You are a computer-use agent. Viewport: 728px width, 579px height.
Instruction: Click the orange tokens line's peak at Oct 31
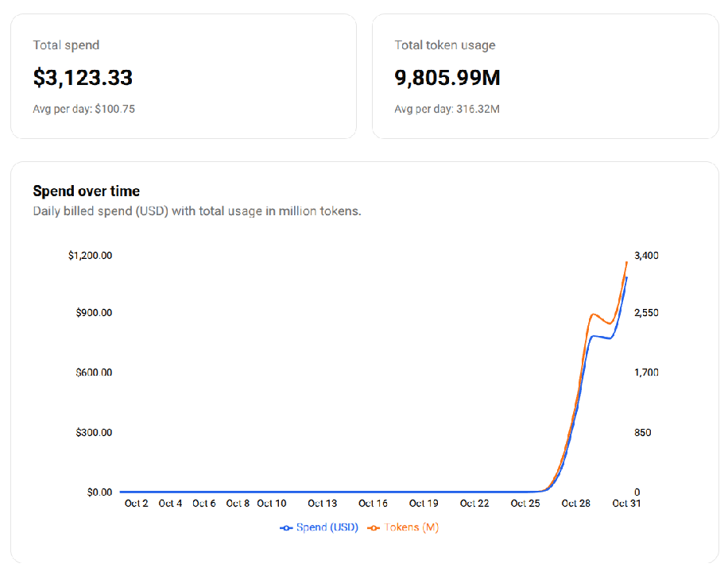[x=626, y=262]
